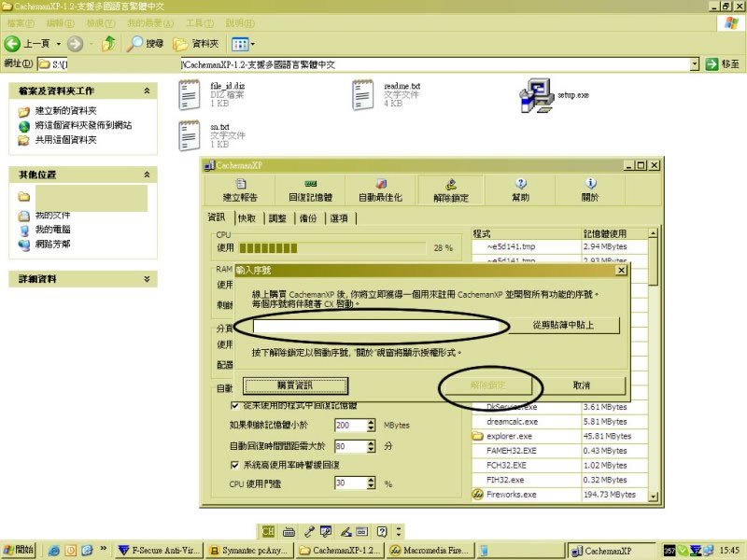Decrease the 80 分 interval with down arrow

(371, 449)
